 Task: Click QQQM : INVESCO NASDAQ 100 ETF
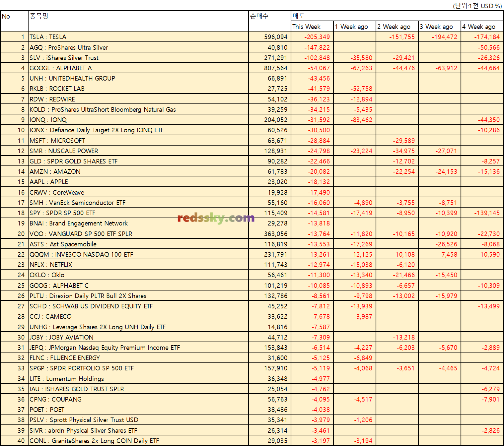coord(138,254)
